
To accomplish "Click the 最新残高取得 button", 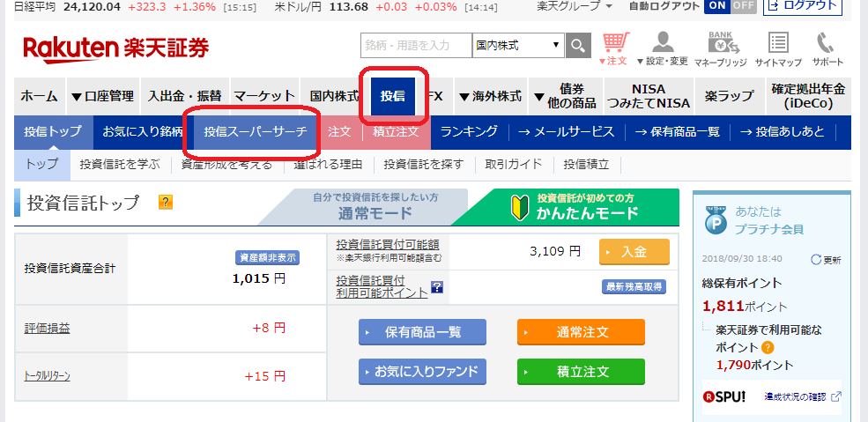I will [634, 287].
